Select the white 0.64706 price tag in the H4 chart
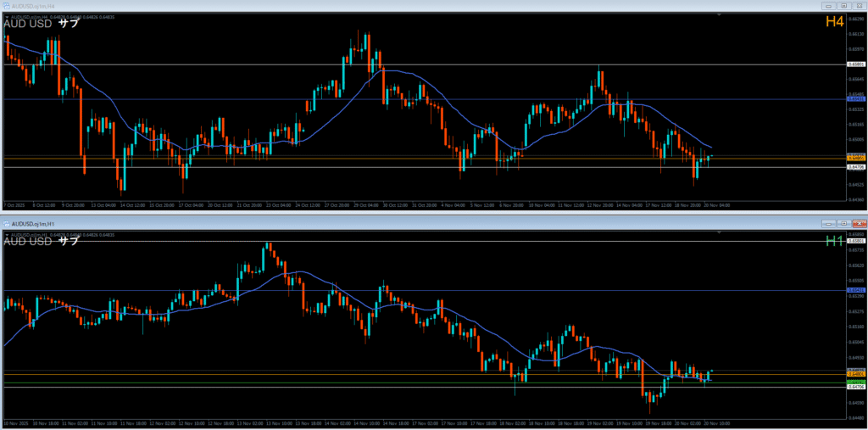The height and width of the screenshot is (430, 868). pyautogui.click(x=856, y=166)
